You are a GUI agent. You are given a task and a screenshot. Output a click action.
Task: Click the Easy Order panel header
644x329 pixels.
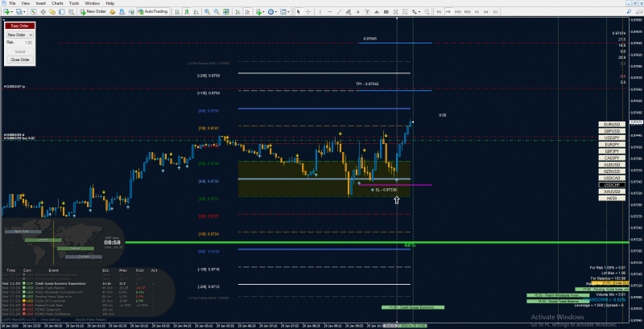click(19, 26)
